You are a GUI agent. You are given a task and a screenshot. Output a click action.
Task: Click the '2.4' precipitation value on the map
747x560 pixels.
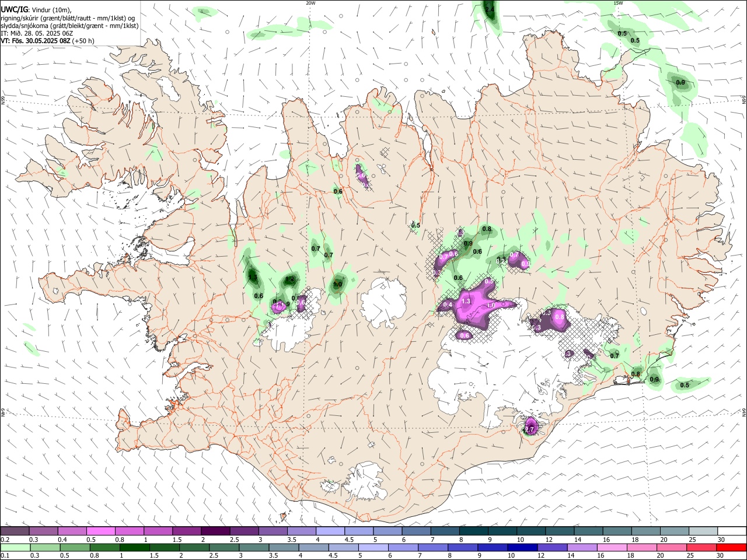490,10
